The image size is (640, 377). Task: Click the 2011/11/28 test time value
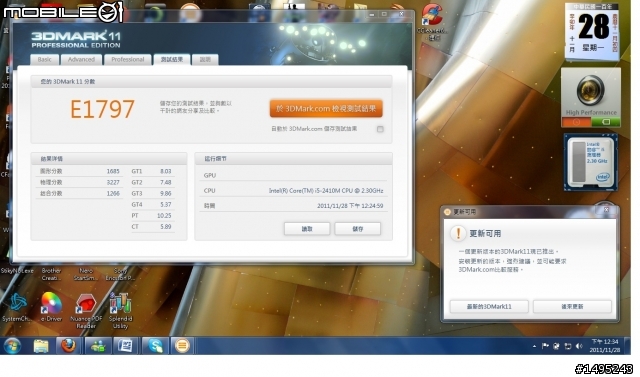point(350,206)
